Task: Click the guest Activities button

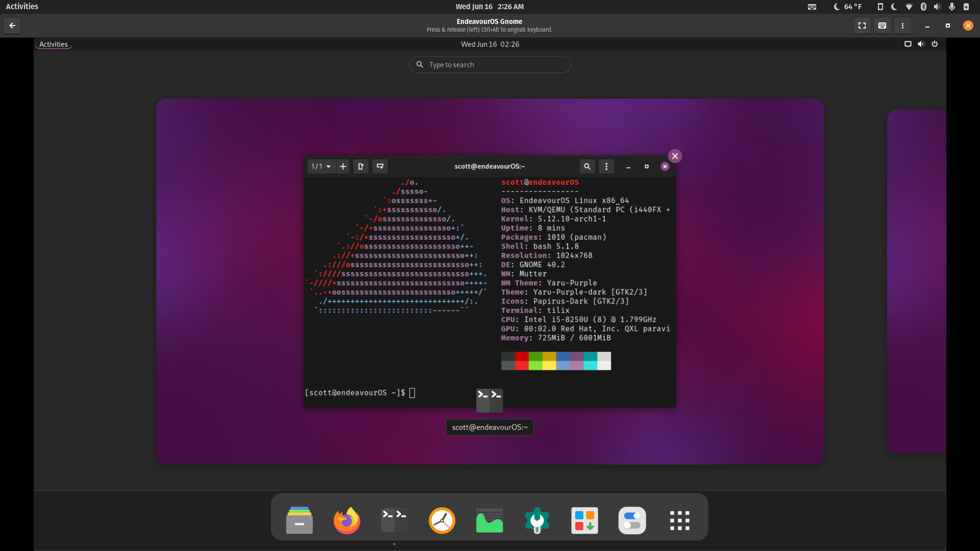Action: click(x=54, y=44)
